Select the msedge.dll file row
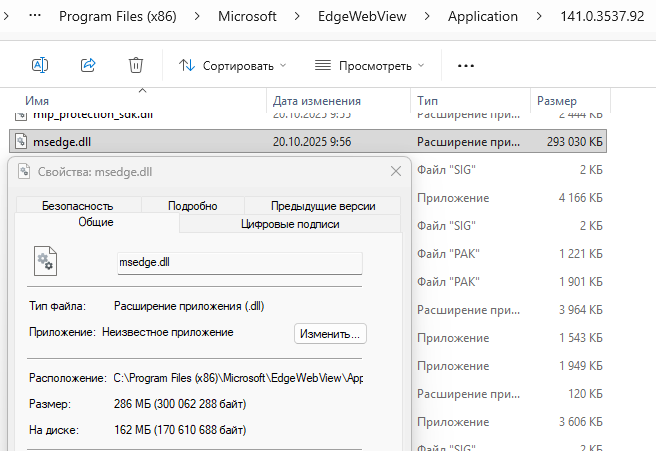This screenshot has height=451, width=656. (308, 141)
